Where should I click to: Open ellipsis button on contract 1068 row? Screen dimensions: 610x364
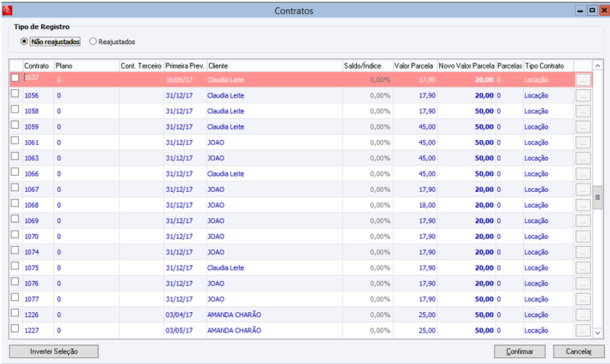[x=583, y=205]
